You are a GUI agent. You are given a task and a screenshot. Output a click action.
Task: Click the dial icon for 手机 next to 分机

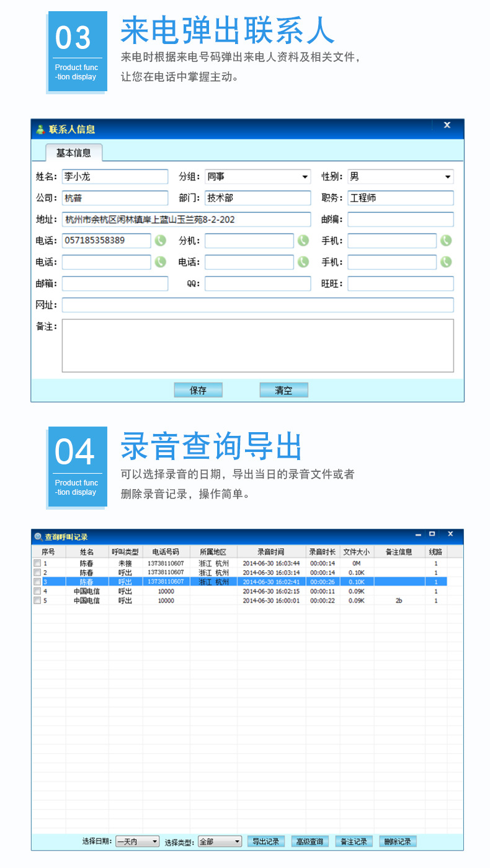coord(446,241)
